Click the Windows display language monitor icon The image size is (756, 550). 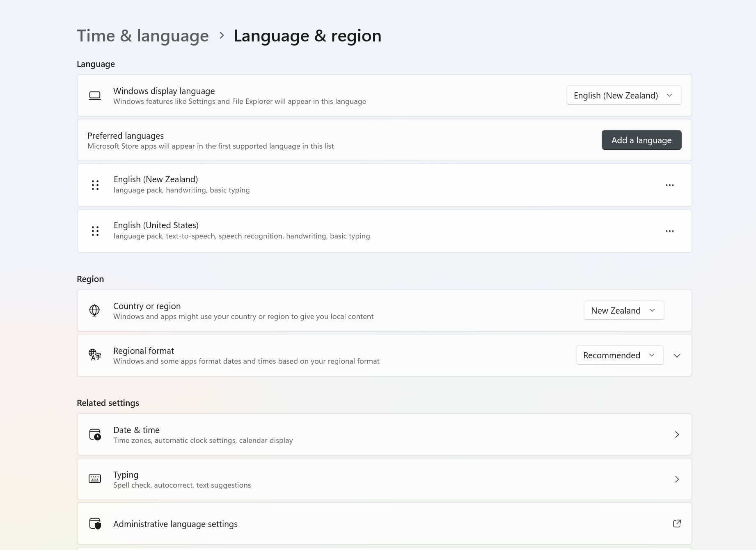(x=95, y=95)
